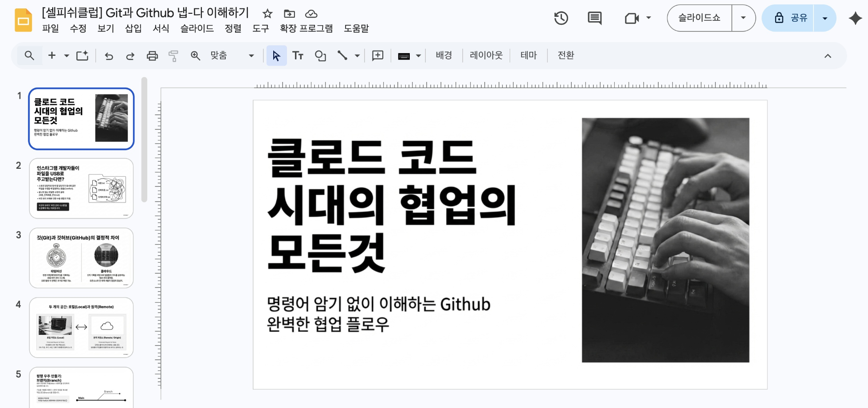Select slide 3 Git vs GitHub thumbnail
868x408 pixels.
tap(81, 258)
